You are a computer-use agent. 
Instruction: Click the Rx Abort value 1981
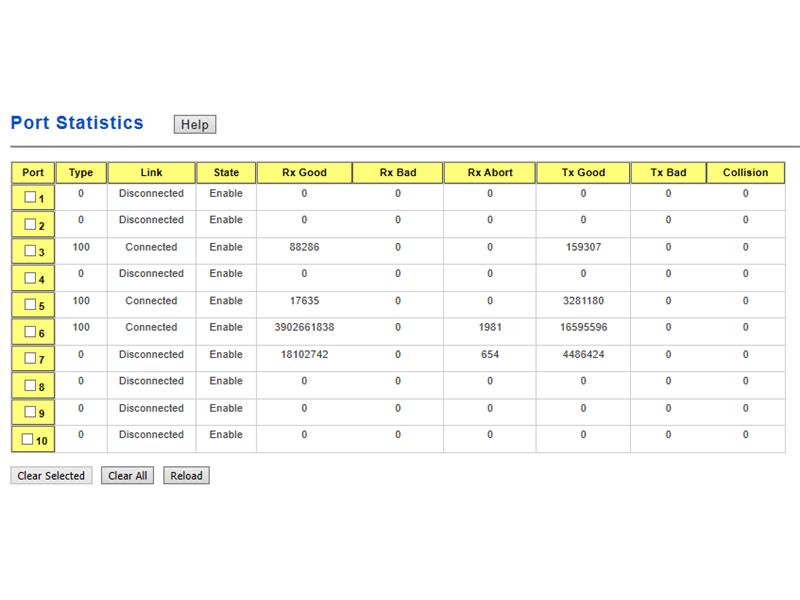coord(490,327)
